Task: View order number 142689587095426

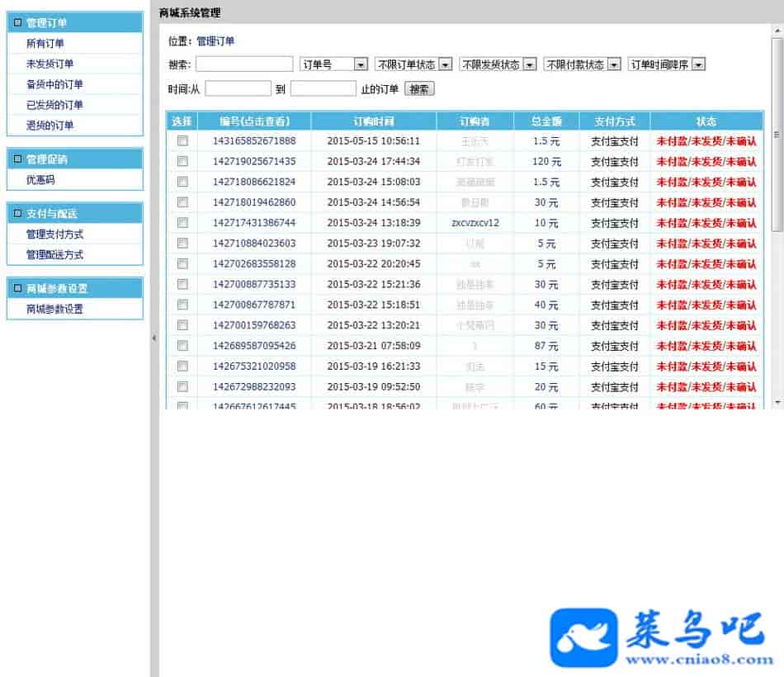Action: coord(254,346)
